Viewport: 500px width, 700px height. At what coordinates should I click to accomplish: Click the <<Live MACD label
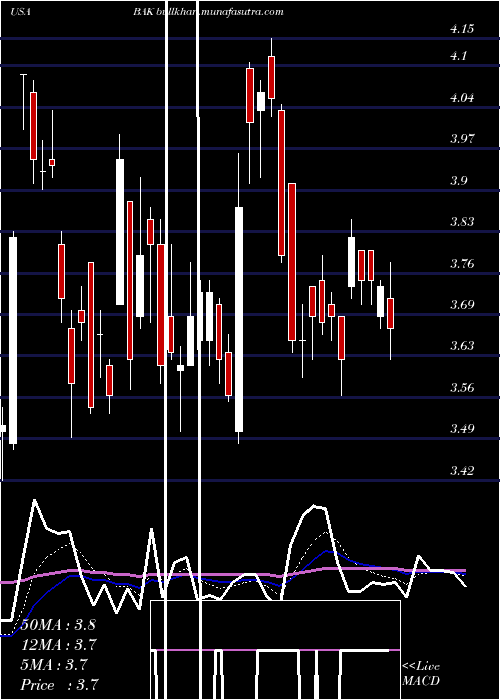pyautogui.click(x=421, y=674)
